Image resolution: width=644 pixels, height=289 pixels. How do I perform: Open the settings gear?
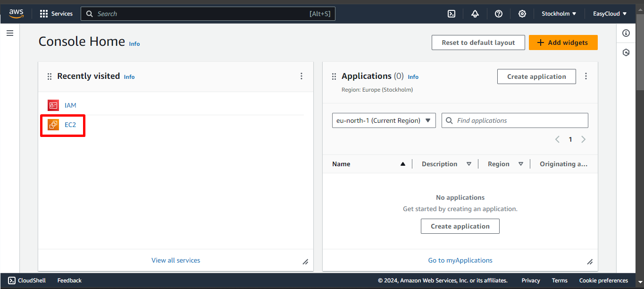[x=522, y=14]
